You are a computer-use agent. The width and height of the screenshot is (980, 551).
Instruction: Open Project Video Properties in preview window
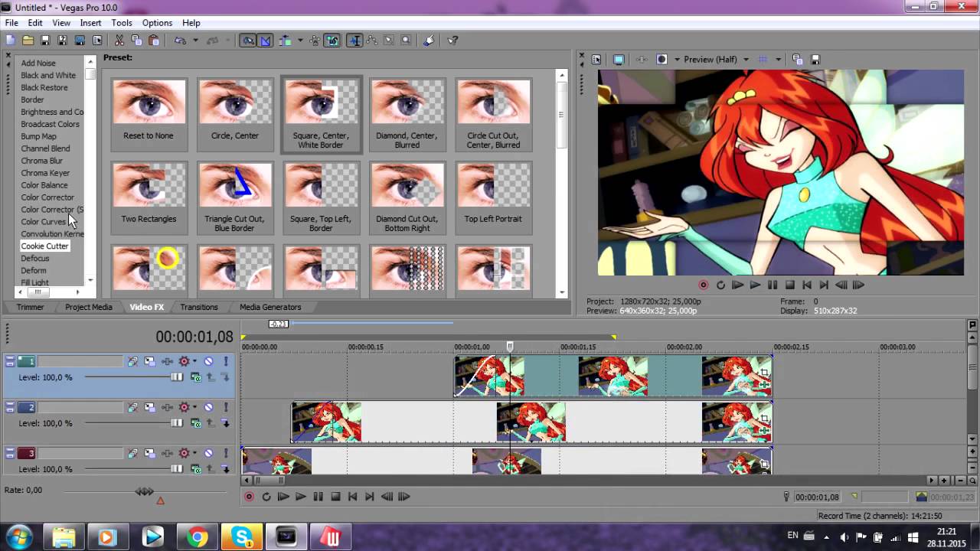[x=596, y=59]
